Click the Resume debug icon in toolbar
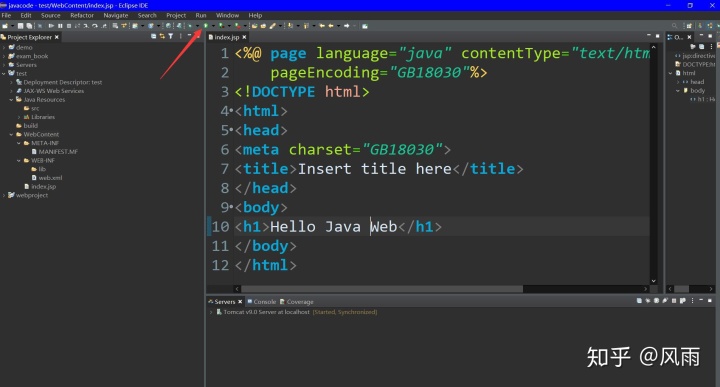 tap(51, 26)
